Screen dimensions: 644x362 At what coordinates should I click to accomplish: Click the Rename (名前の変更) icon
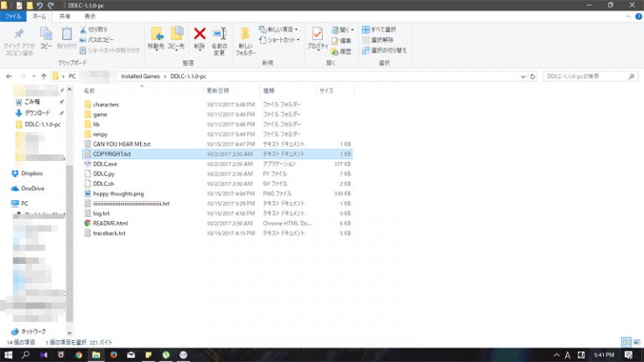pyautogui.click(x=220, y=34)
